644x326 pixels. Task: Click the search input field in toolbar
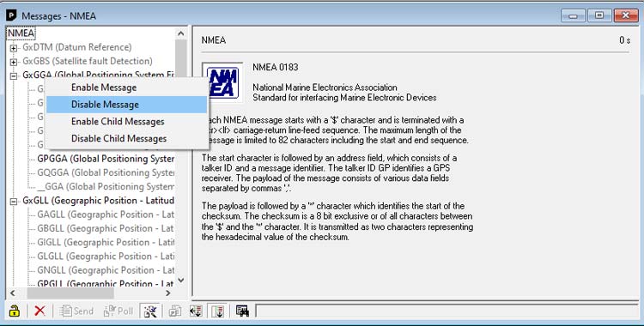446,311
